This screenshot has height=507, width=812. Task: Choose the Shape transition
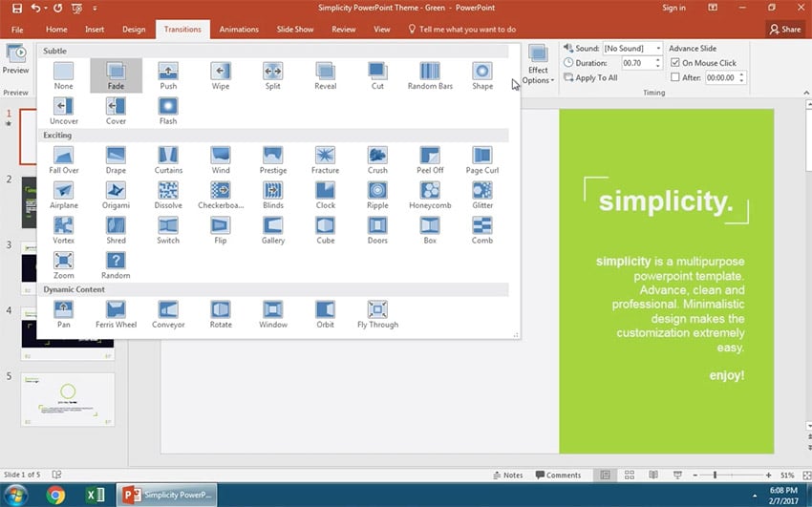[x=482, y=75]
